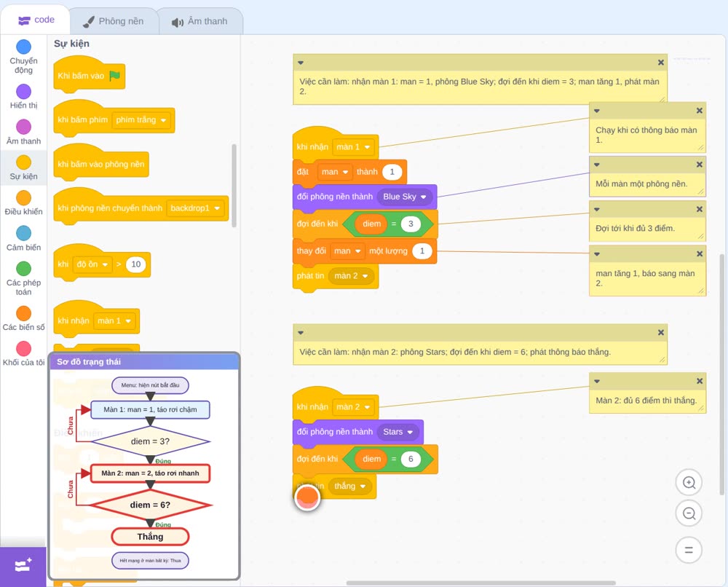This screenshot has width=728, height=587.
Task: Select the Cảm biến block category
Action: pos(24,238)
